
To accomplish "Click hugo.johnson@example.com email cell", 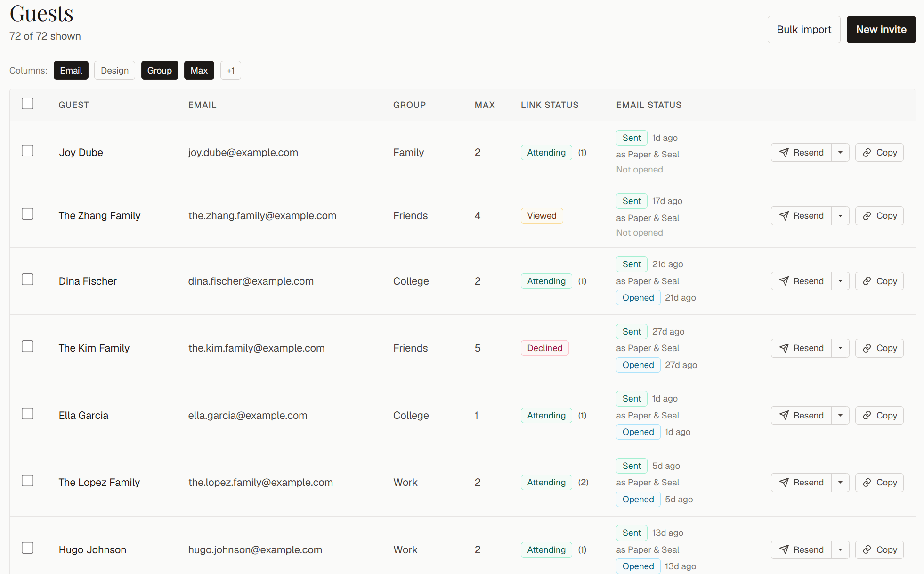I will pos(255,550).
